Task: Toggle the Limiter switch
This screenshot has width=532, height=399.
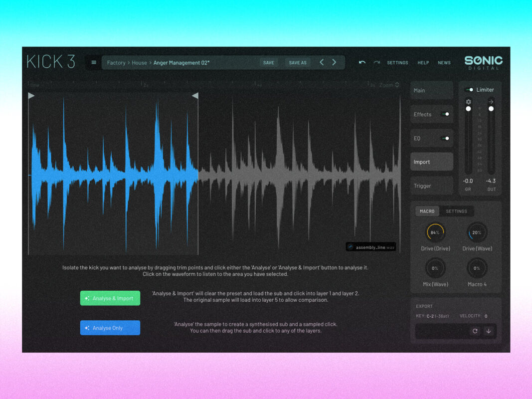Action: [469, 90]
